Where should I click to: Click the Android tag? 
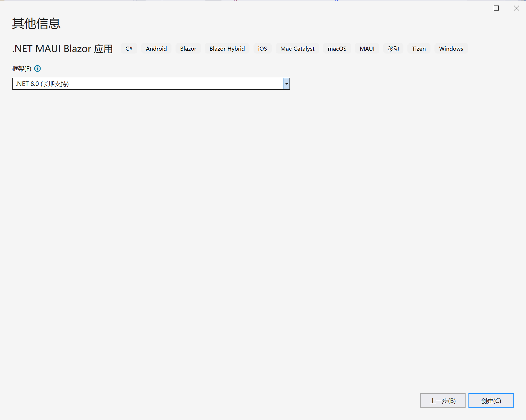(x=156, y=49)
